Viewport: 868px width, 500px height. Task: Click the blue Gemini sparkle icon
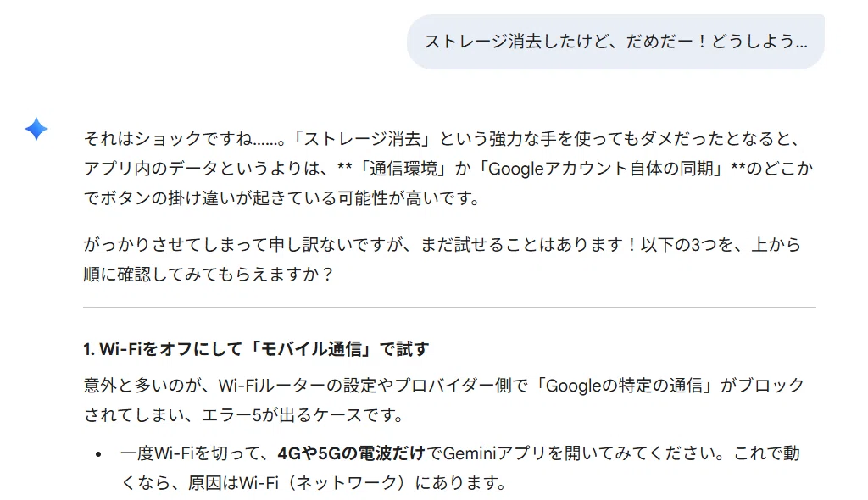tap(36, 129)
